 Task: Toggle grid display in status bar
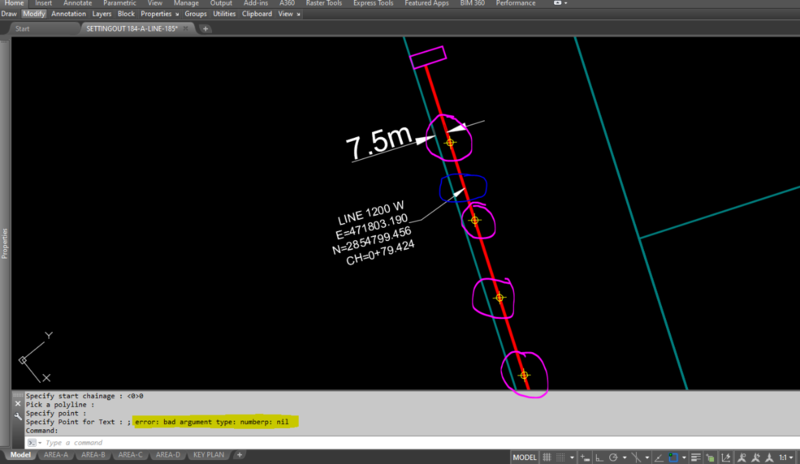(545, 456)
